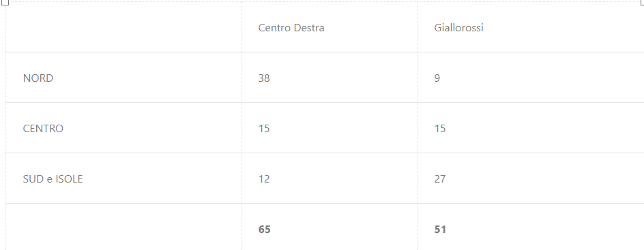Select Centro Destra's 15 in CENTRO row
644x250 pixels.
(329, 128)
